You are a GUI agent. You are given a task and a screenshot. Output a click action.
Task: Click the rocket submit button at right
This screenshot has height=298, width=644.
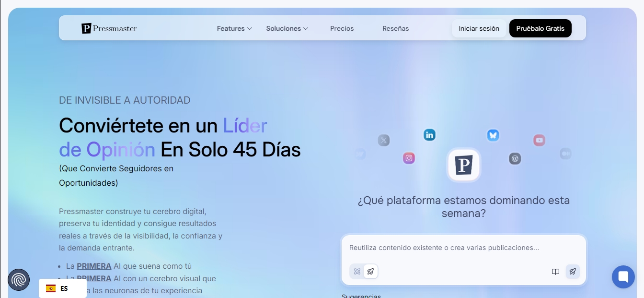(573, 272)
